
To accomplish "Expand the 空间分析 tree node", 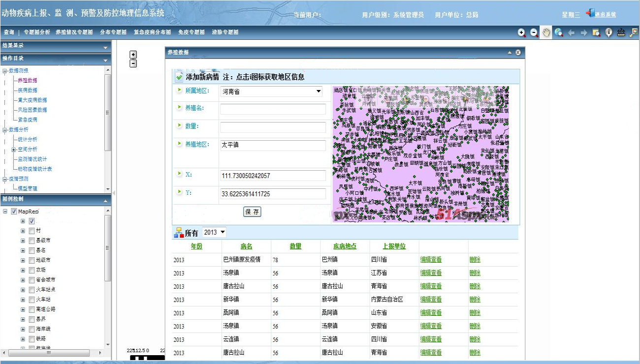I will (14, 150).
